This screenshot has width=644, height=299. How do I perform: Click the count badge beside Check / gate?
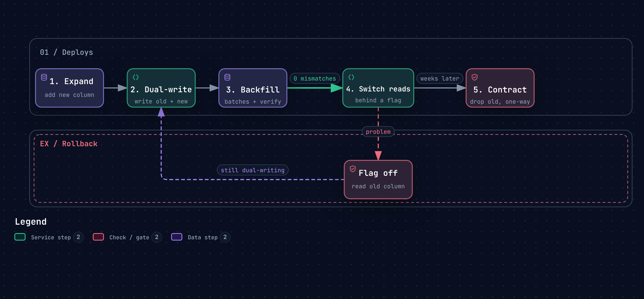(x=157, y=237)
